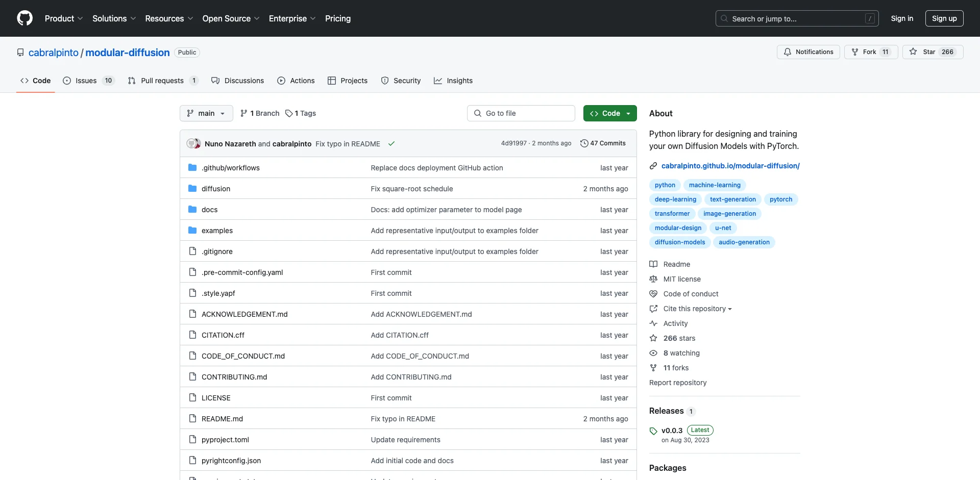Click the docs folder icon
This screenshot has height=480, width=980.
point(192,210)
